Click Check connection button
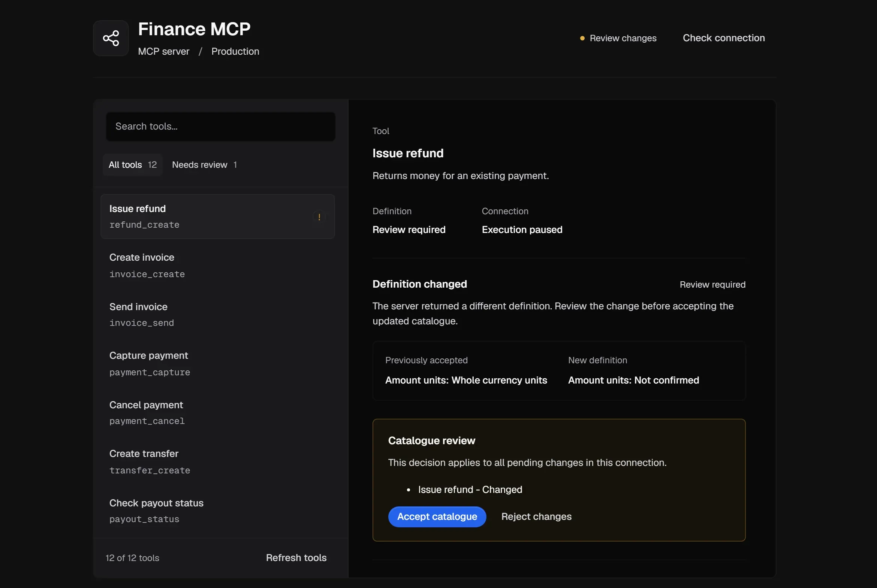877x588 pixels. [723, 38]
